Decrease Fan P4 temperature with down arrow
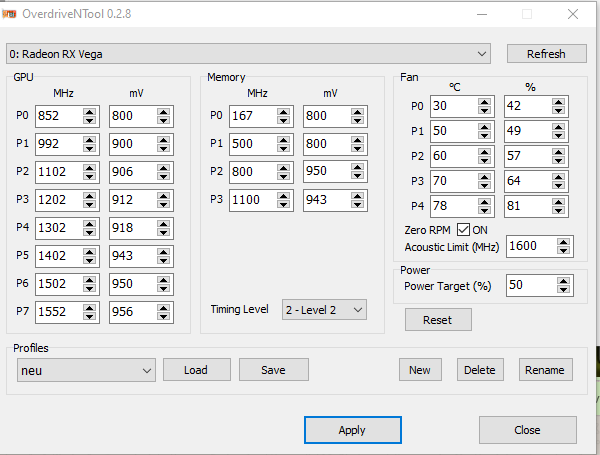Screen dimensions: 600x455 pos(484,210)
